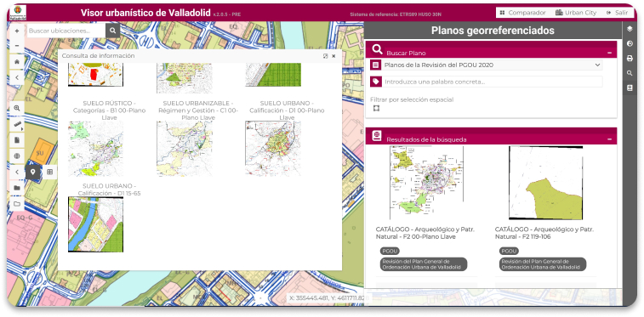Open the F2 119-106 catalog thumbnail
The height and width of the screenshot is (317, 644).
point(545,183)
